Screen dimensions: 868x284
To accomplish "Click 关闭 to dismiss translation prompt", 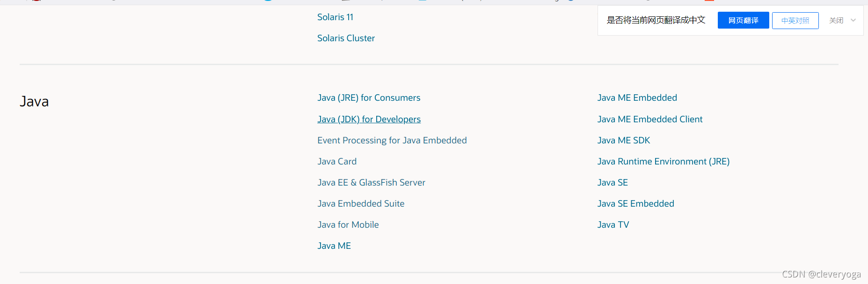I will tap(836, 21).
